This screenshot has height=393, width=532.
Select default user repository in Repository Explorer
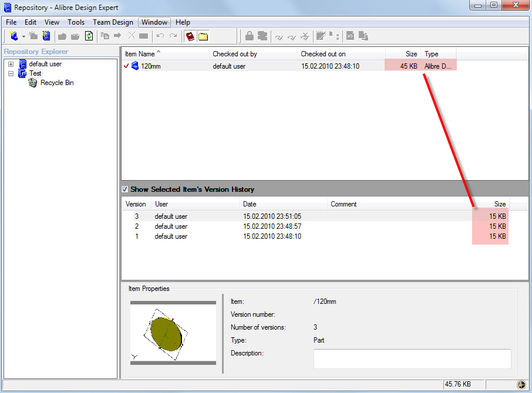coord(45,64)
